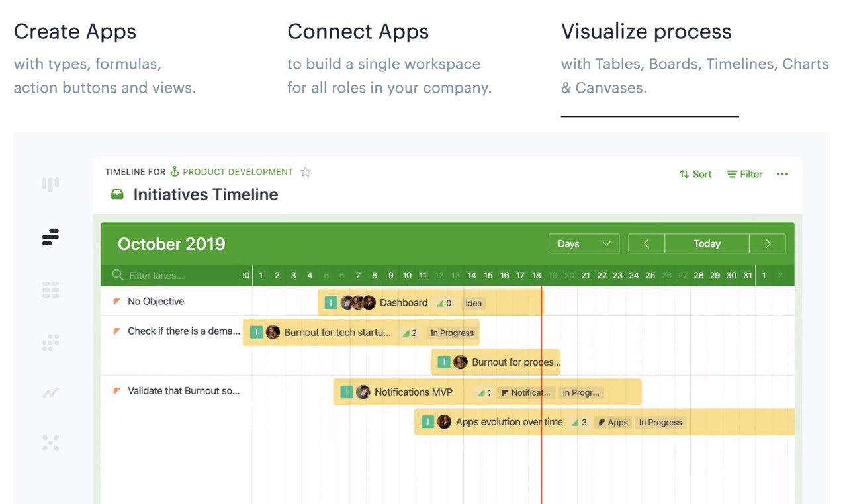This screenshot has height=504, width=847.
Task: Select the dotted grid view icon in sidebar
Action: (50, 342)
